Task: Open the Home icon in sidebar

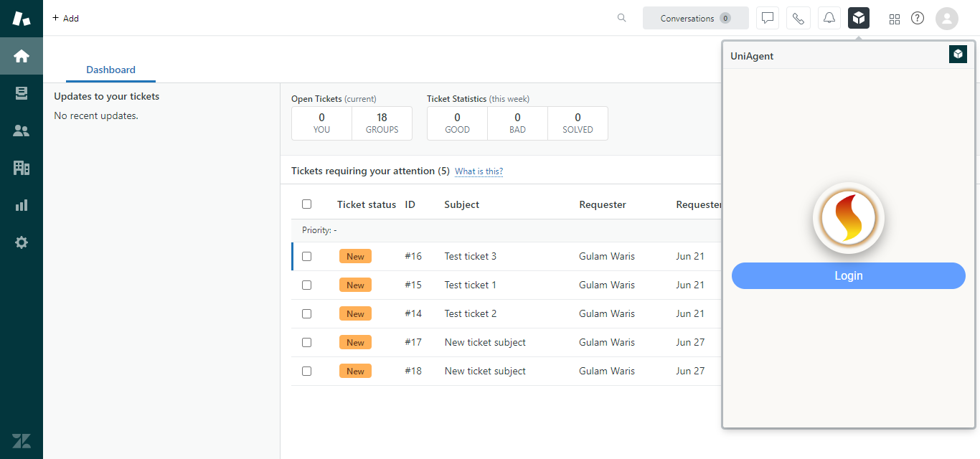Action: point(22,56)
